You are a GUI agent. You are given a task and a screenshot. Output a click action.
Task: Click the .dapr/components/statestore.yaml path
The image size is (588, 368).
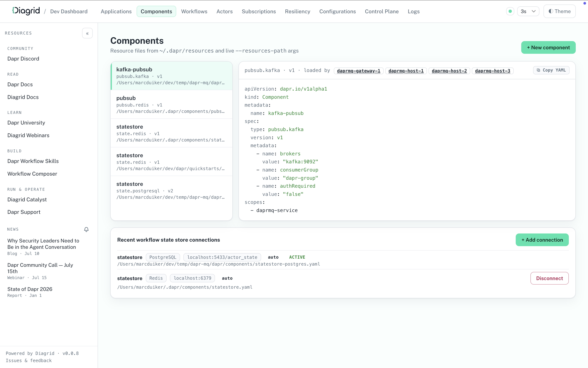(x=185, y=287)
